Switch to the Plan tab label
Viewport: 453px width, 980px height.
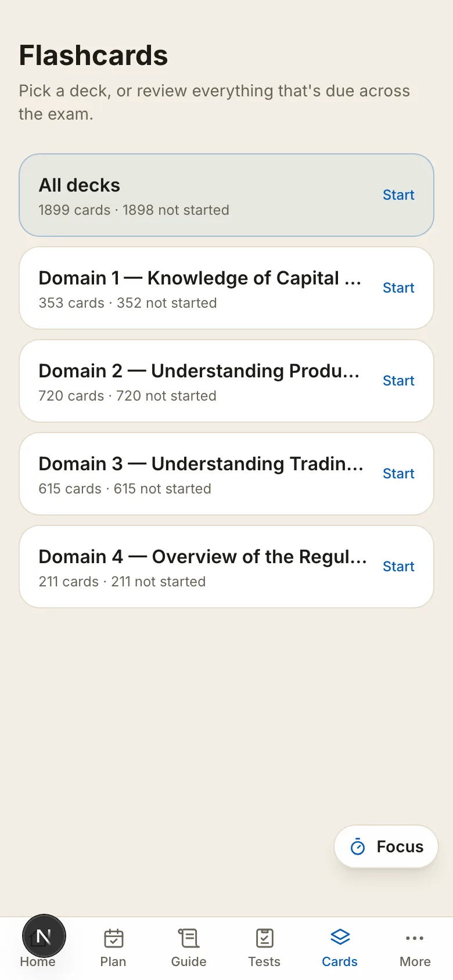point(113,961)
